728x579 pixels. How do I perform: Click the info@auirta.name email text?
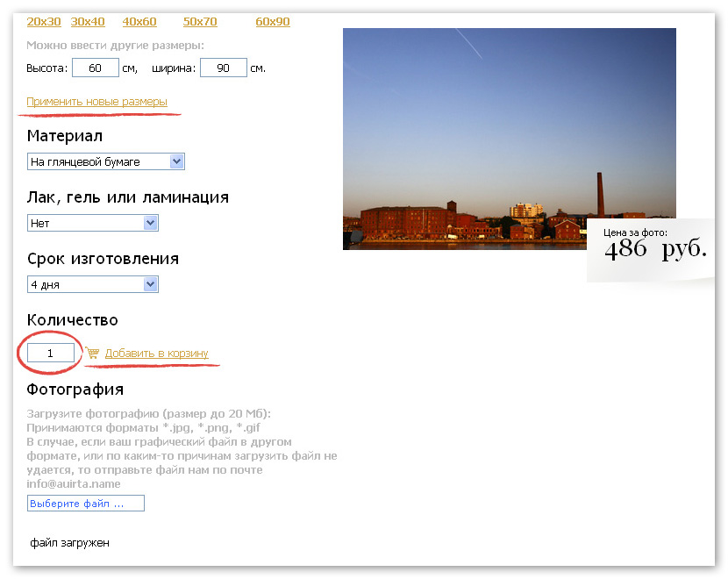[74, 483]
